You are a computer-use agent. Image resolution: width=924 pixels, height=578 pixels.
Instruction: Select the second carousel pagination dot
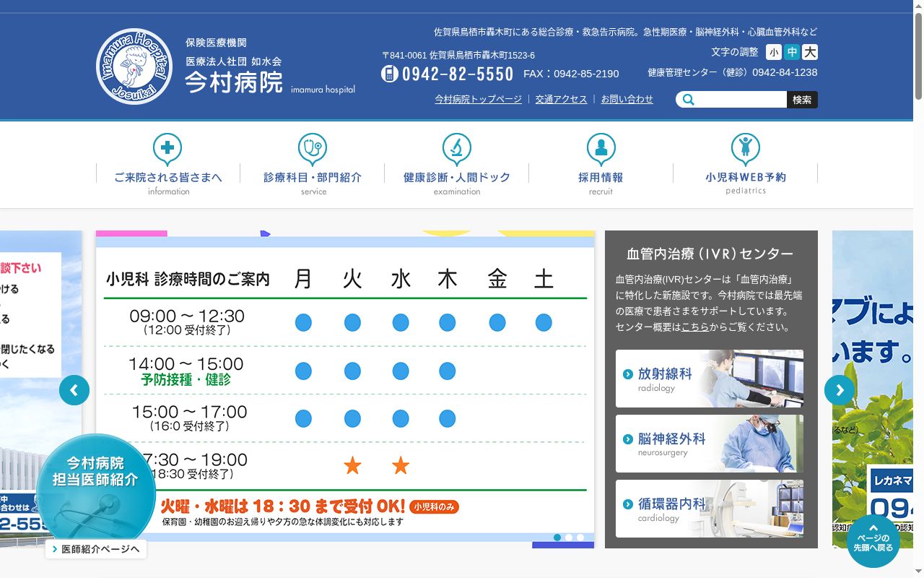pos(569,538)
